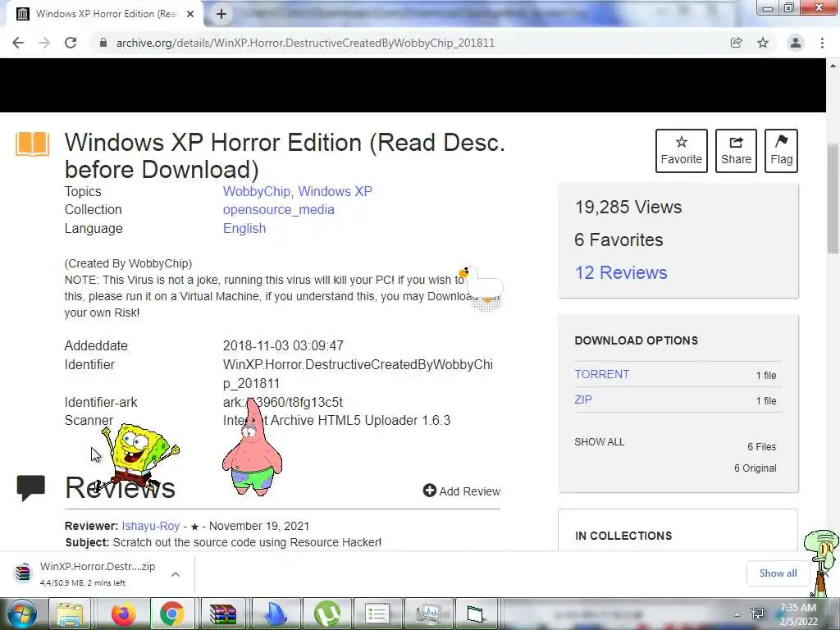
Task: Click Add Review
Action: point(462,491)
